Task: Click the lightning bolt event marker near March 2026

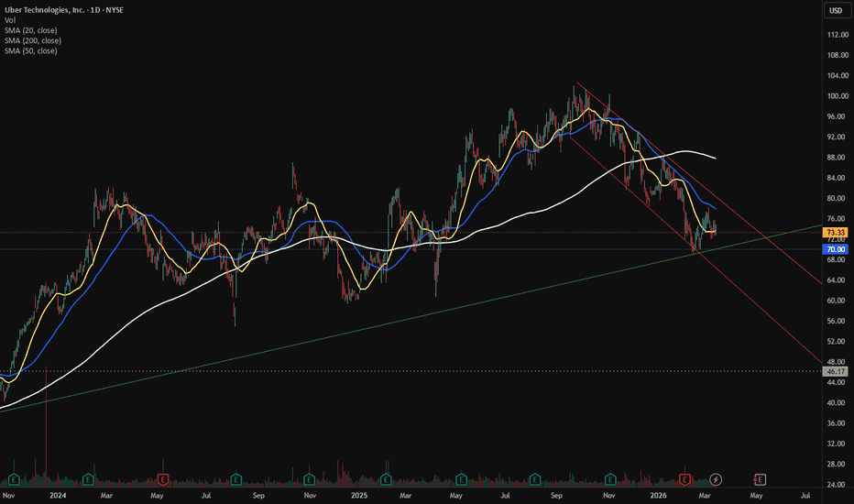Action: pyautogui.click(x=716, y=478)
